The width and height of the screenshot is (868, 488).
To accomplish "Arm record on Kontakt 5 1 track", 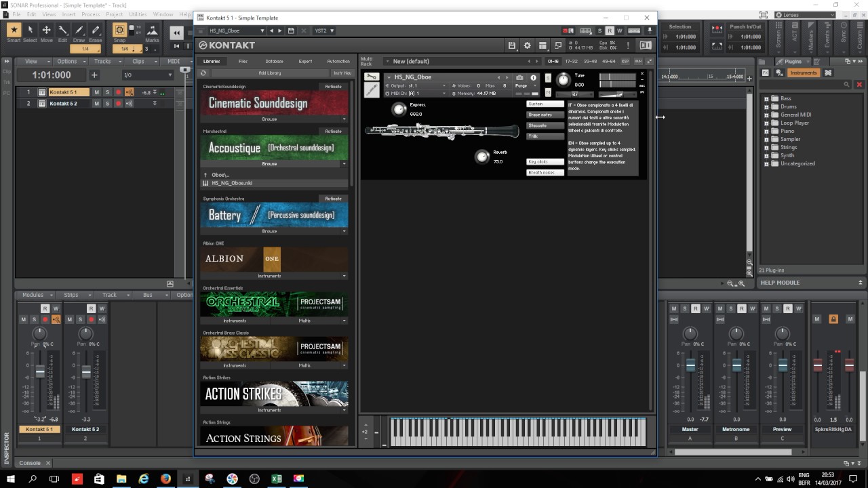I will (x=118, y=92).
